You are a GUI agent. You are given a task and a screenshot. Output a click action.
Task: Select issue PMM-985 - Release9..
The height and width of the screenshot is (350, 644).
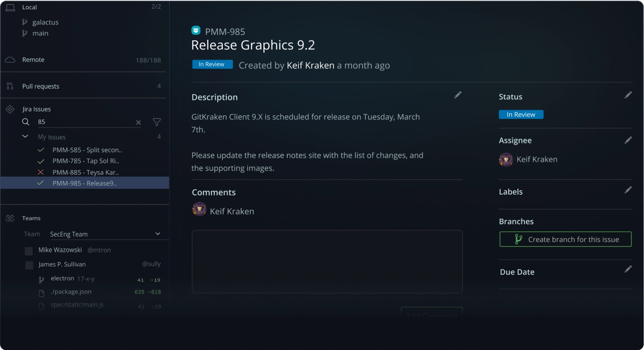tap(85, 183)
